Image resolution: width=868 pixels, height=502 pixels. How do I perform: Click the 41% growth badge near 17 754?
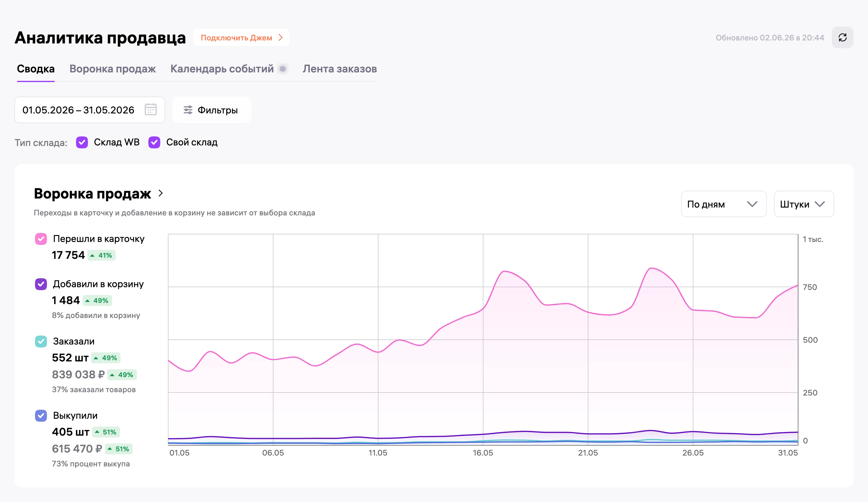pos(102,256)
